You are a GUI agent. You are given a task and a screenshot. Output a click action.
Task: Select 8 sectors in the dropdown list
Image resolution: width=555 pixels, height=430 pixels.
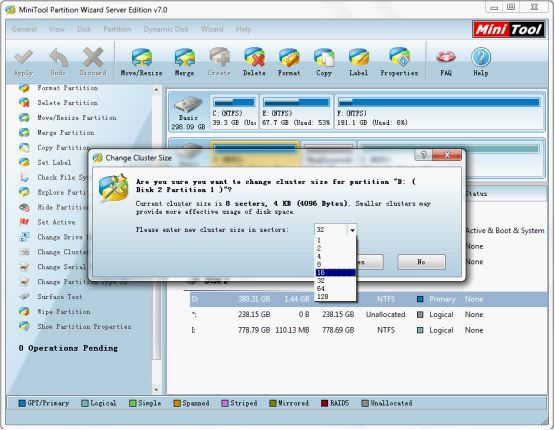(x=335, y=264)
